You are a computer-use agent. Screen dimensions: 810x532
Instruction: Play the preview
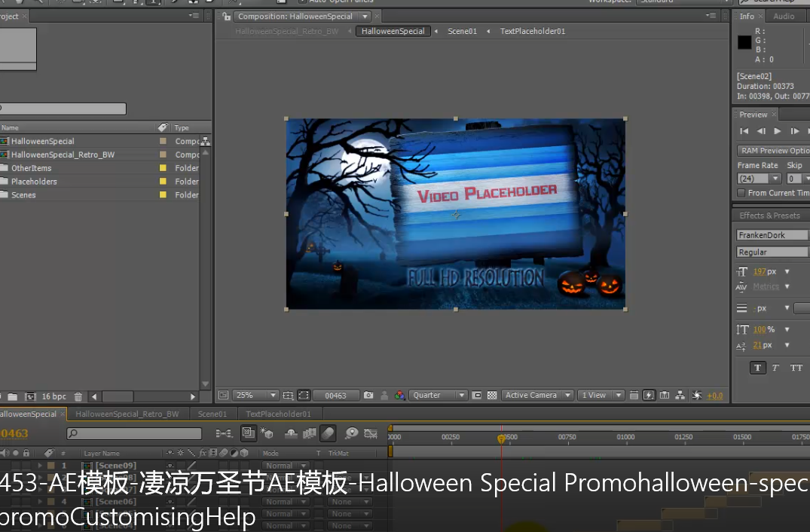(x=778, y=131)
